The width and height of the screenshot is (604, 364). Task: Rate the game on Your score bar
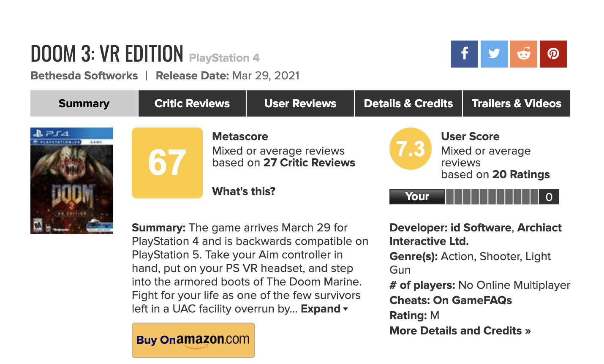click(492, 197)
